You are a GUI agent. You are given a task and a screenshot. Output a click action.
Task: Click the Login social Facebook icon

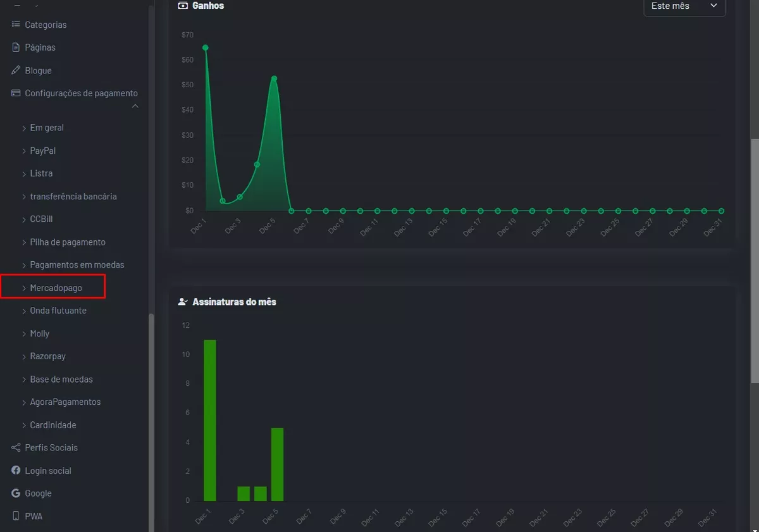(x=15, y=470)
